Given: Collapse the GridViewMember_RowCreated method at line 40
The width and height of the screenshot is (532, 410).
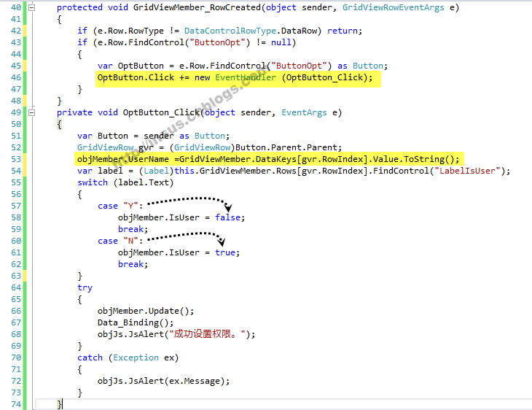Looking at the screenshot, I should pyautogui.click(x=31, y=7).
